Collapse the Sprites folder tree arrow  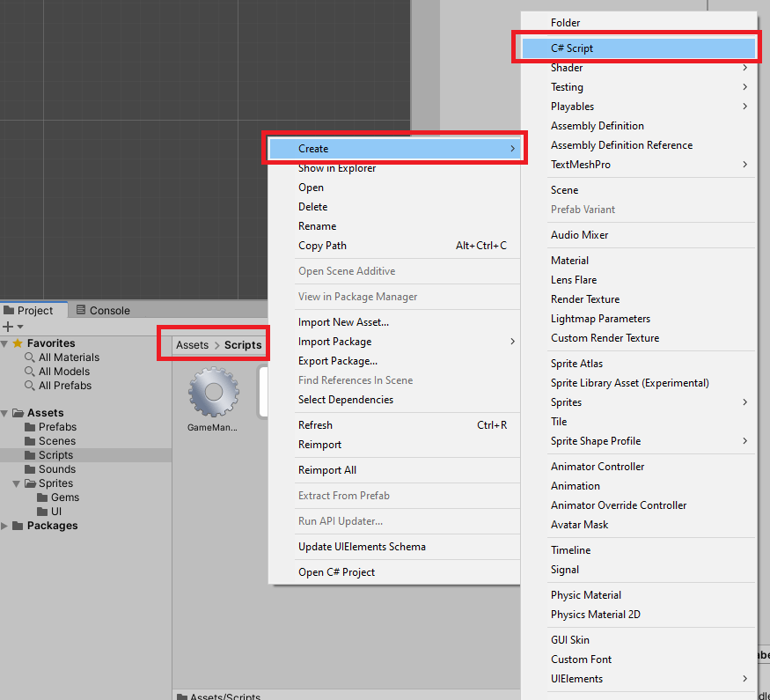[x=17, y=483]
